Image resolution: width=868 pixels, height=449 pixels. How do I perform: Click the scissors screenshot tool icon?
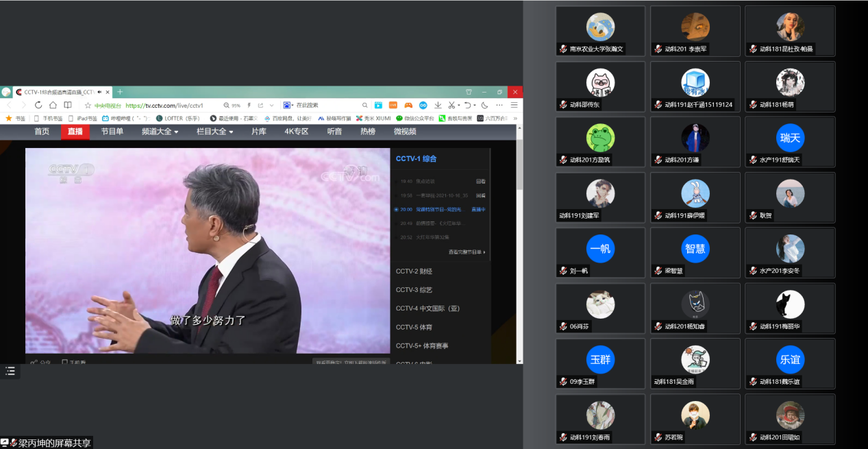click(451, 105)
